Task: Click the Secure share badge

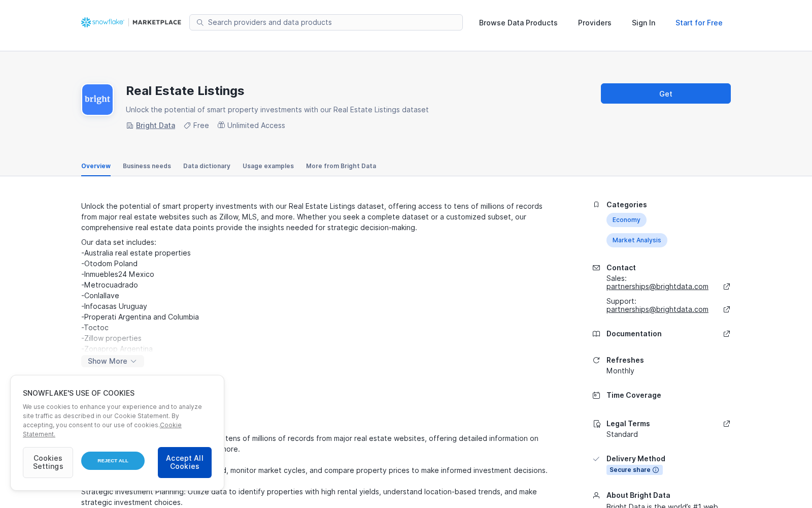Action: 634,470
